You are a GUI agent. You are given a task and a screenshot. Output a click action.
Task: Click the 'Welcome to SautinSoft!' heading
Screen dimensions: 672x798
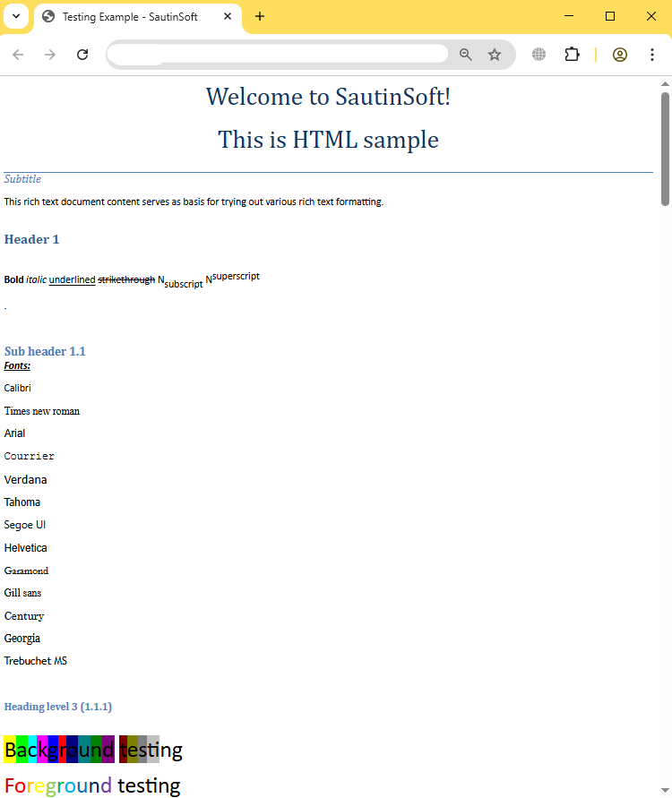[328, 97]
